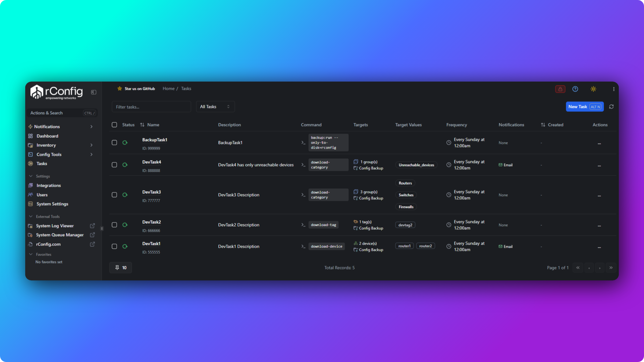Screen dimensions: 644x362
Task: Click the Unreachable_devices target tag
Action: [x=416, y=165]
